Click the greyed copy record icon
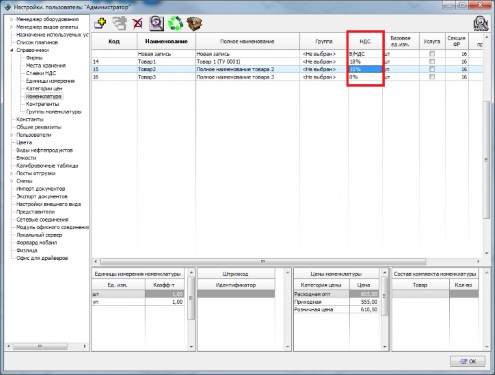495x375 pixels. click(x=119, y=23)
